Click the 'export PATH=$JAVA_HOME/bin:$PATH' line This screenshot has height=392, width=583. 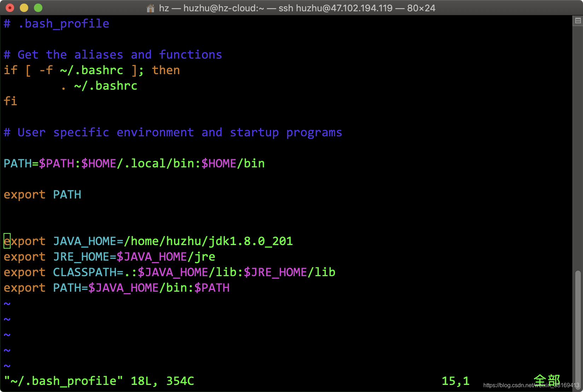[117, 288]
